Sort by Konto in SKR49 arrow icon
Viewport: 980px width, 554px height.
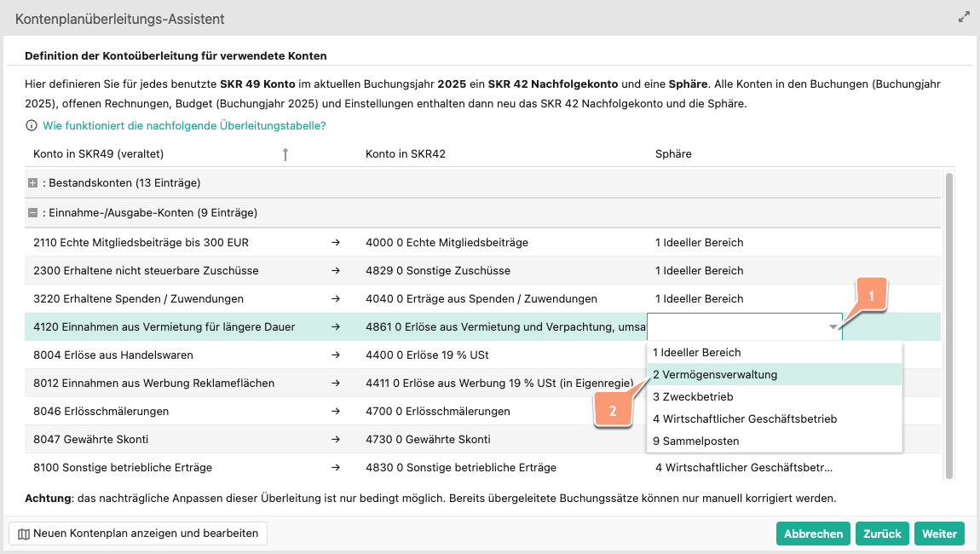click(x=285, y=153)
